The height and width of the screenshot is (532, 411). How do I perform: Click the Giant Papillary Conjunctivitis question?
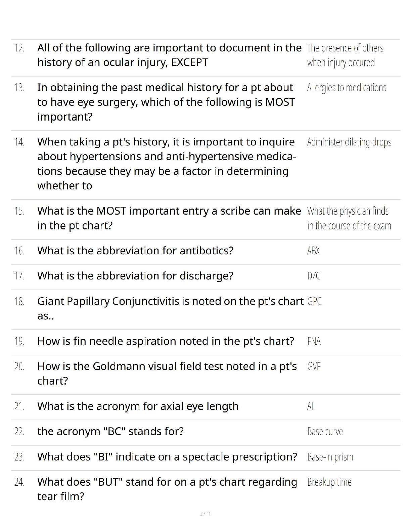coord(170,308)
